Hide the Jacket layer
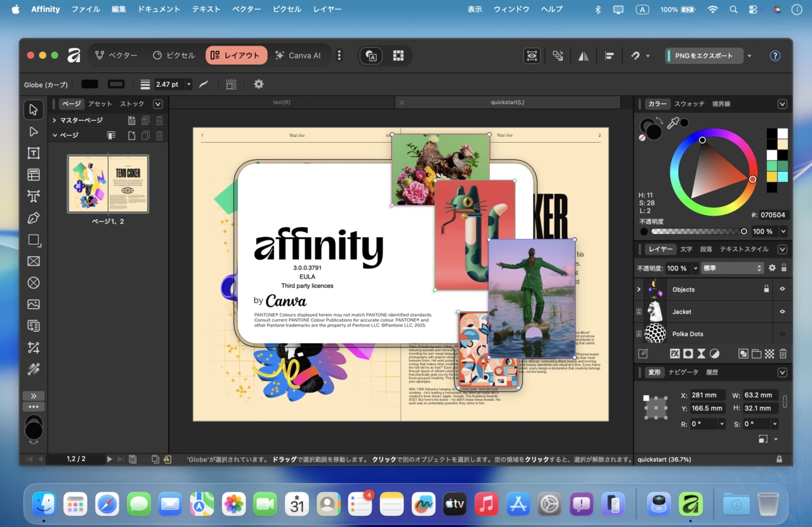Viewport: 812px width, 527px height. pyautogui.click(x=782, y=311)
